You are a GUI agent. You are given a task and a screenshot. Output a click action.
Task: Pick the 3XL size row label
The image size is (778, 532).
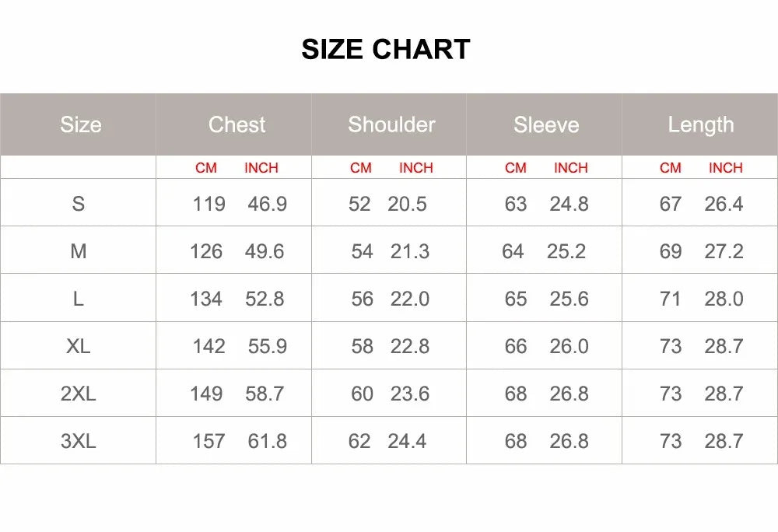coord(78,441)
